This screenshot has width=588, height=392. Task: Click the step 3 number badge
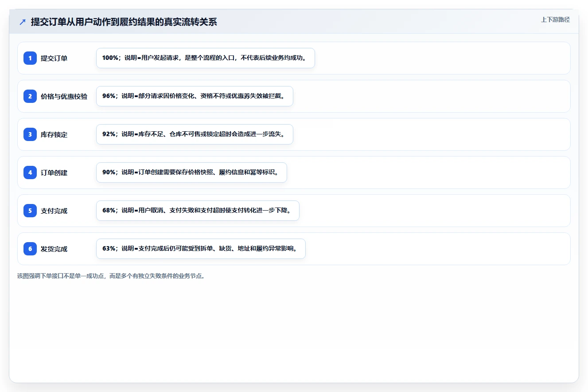tap(30, 134)
